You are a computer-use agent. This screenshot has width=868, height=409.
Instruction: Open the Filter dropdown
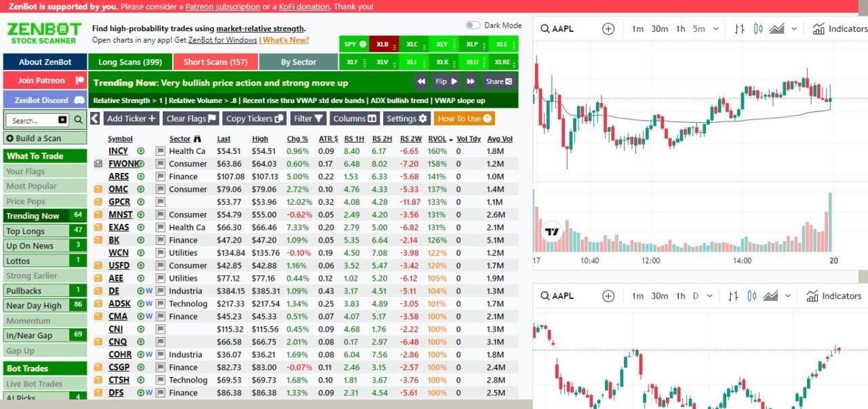click(309, 118)
